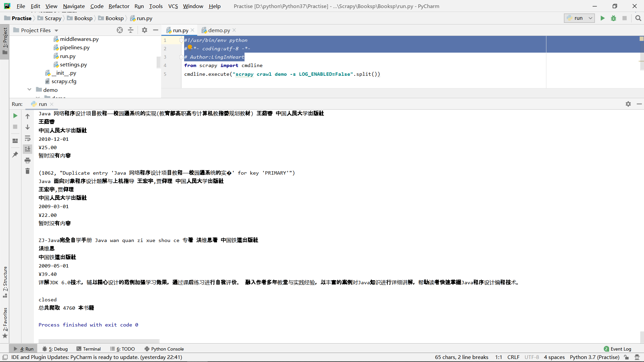Click the Project tree vertical scrollbar
Viewport: 644px width, 362px height.
[158, 62]
